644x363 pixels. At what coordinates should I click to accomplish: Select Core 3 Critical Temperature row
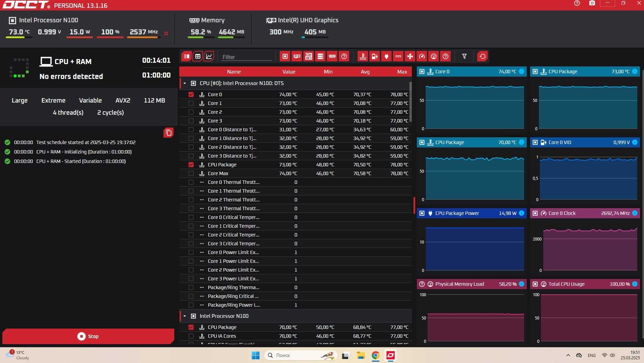(x=296, y=244)
